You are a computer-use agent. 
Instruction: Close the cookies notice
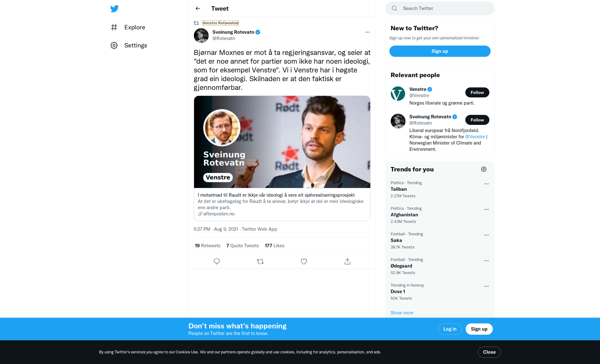[489, 352]
